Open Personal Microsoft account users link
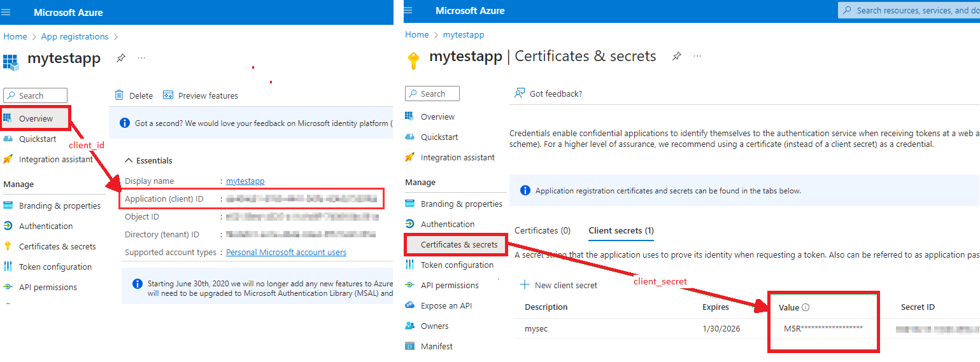The image size is (980, 362). (286, 253)
